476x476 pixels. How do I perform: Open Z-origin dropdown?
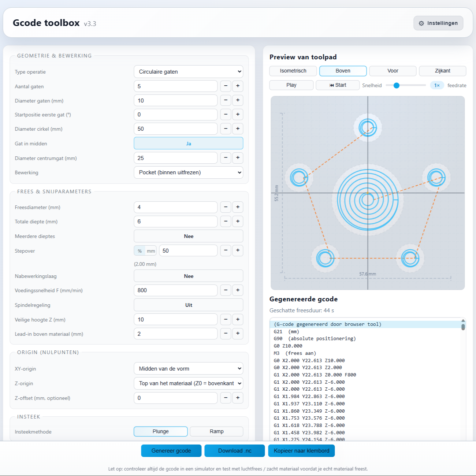pos(189,383)
